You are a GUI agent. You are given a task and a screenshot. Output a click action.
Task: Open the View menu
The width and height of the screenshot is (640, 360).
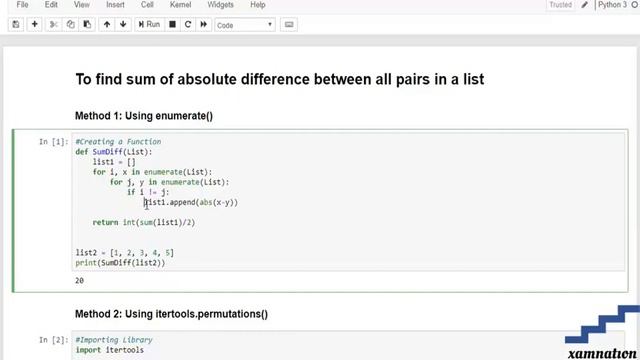(82, 5)
